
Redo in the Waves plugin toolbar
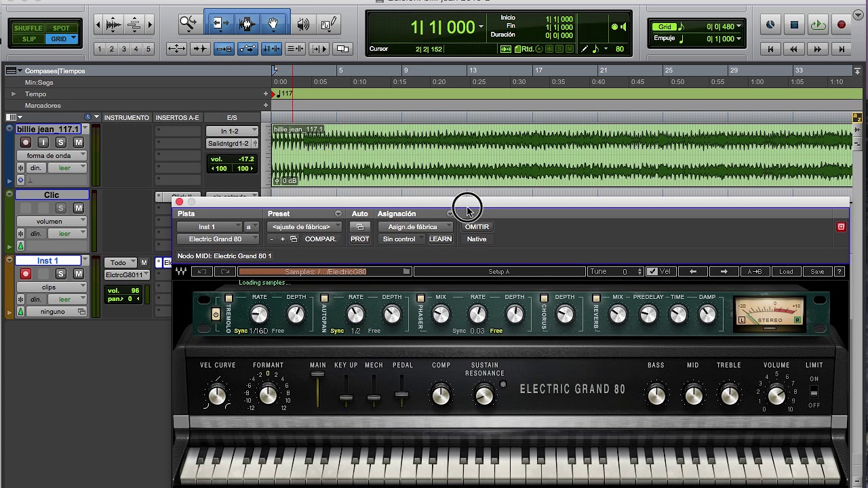point(225,272)
